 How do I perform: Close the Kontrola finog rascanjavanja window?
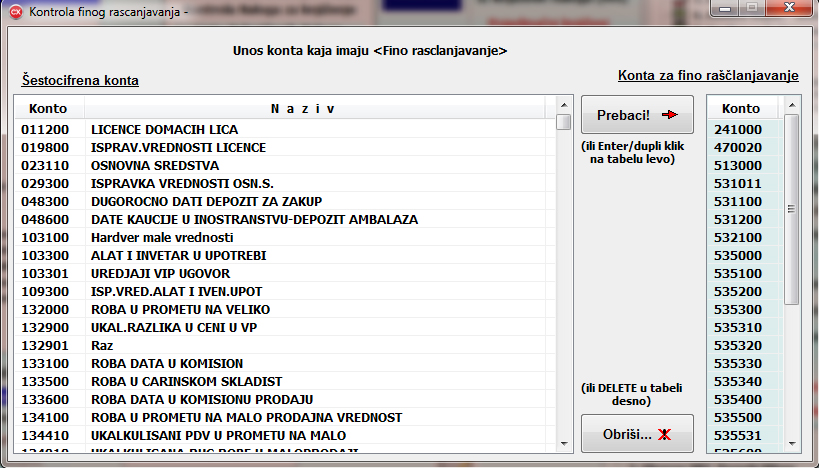789,7
